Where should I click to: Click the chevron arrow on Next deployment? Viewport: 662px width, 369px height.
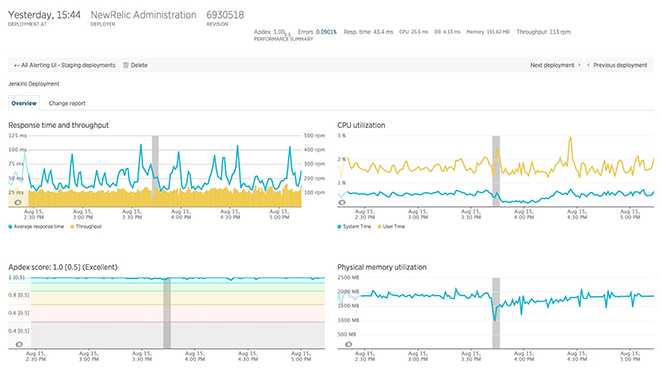(579, 65)
